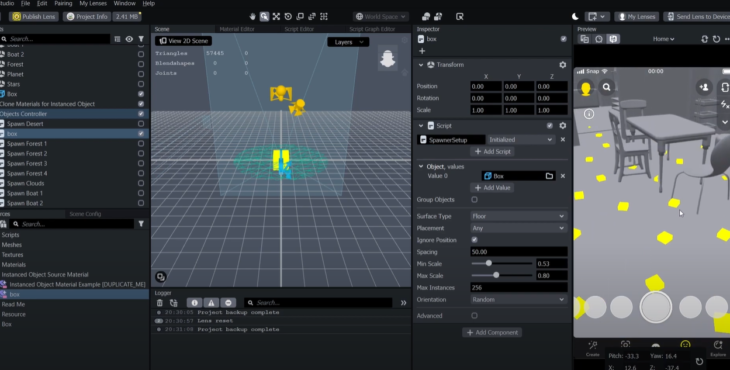Check the Group Objects checkbox
Viewport: 730px width, 370px height.
click(x=474, y=200)
